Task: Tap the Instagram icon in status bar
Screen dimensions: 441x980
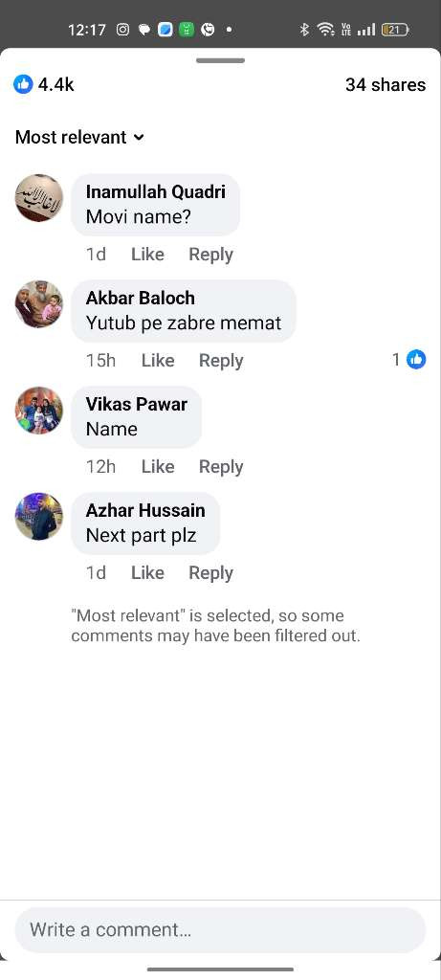Action: coord(123,30)
